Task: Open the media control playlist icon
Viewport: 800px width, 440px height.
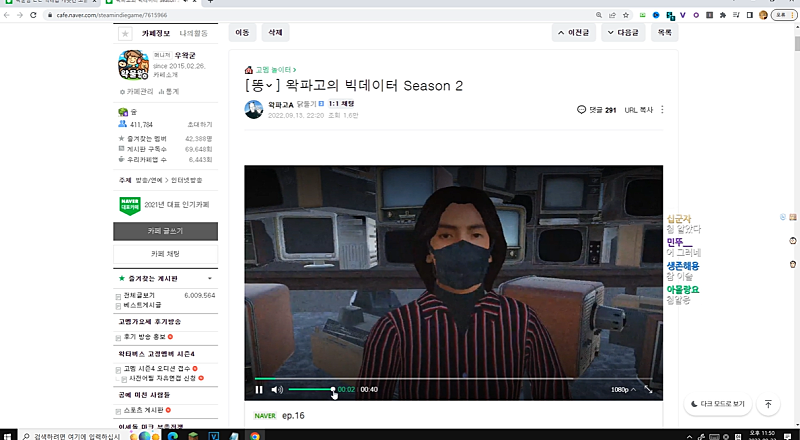Action: click(x=736, y=15)
